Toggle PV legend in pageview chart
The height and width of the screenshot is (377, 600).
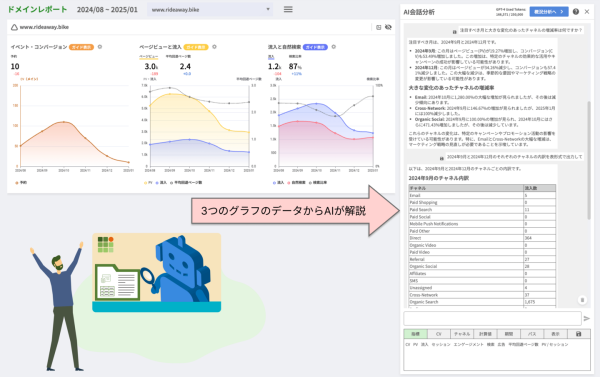tap(148, 183)
